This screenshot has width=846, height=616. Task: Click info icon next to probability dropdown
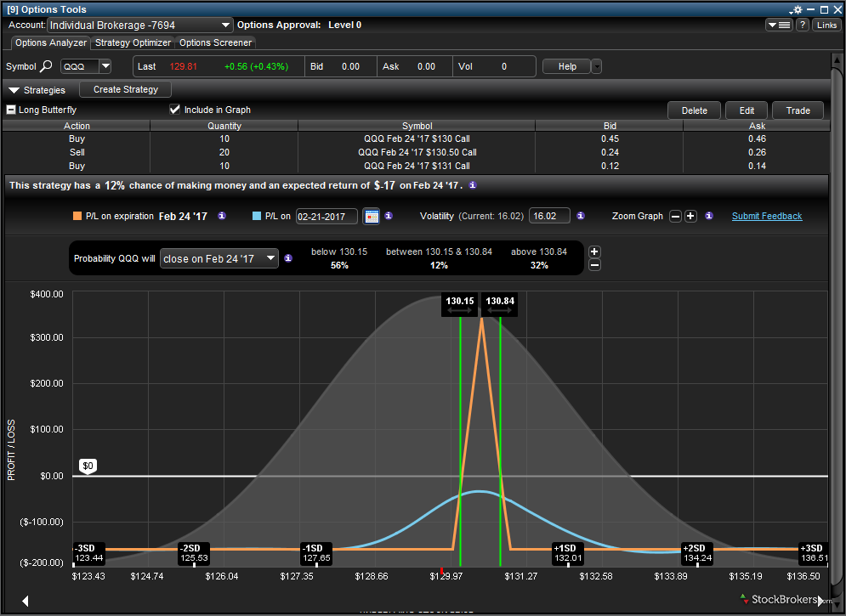tap(288, 258)
